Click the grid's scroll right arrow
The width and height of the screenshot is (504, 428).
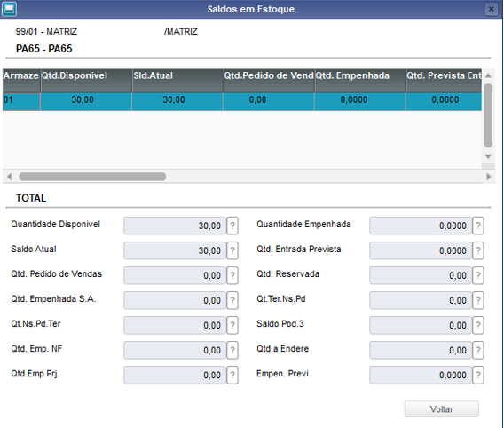tap(489, 177)
